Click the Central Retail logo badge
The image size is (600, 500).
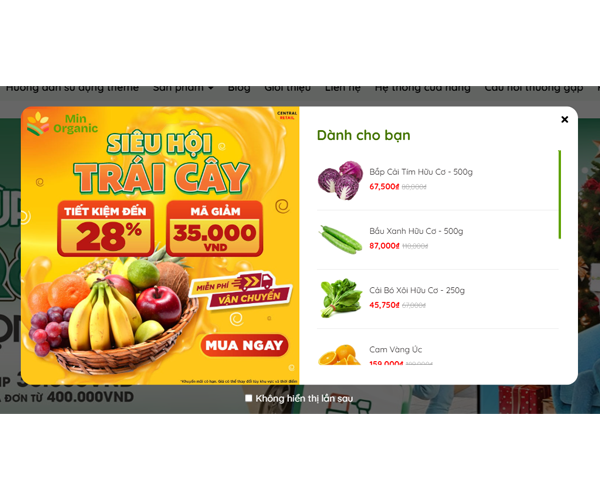pyautogui.click(x=287, y=115)
